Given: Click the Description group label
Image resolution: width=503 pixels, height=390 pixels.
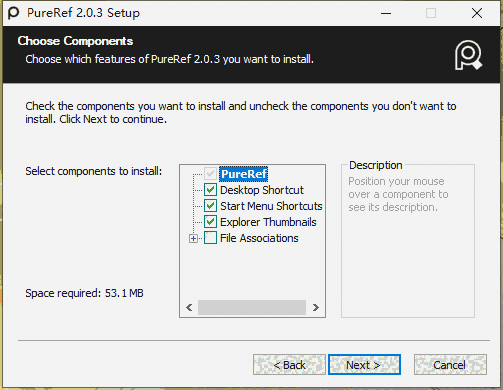Looking at the screenshot, I should pyautogui.click(x=376, y=165).
